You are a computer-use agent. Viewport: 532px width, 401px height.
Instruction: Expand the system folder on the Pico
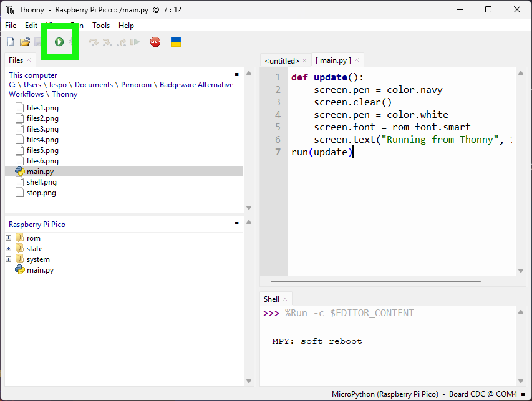pos(9,259)
